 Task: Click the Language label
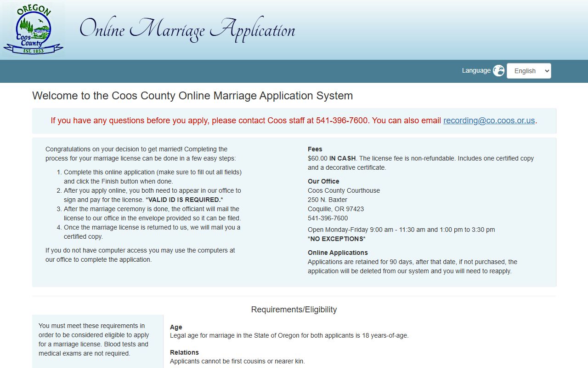pyautogui.click(x=476, y=70)
